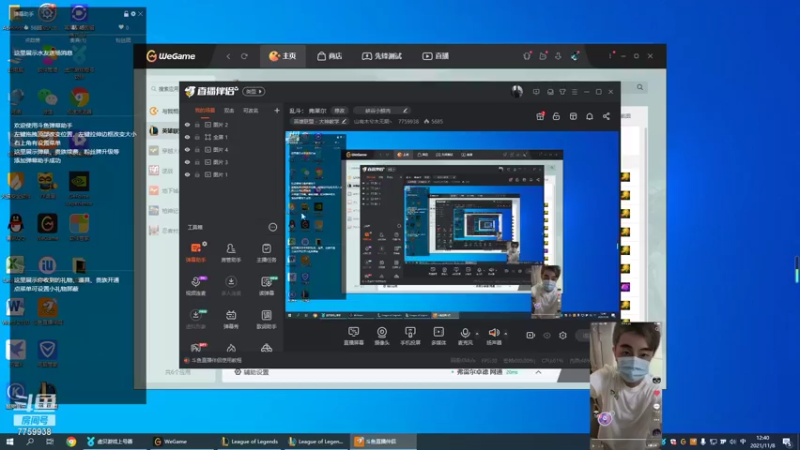Click WeGame refresh icon
Image resolution: width=800 pixels, height=450 pixels.
244,56
